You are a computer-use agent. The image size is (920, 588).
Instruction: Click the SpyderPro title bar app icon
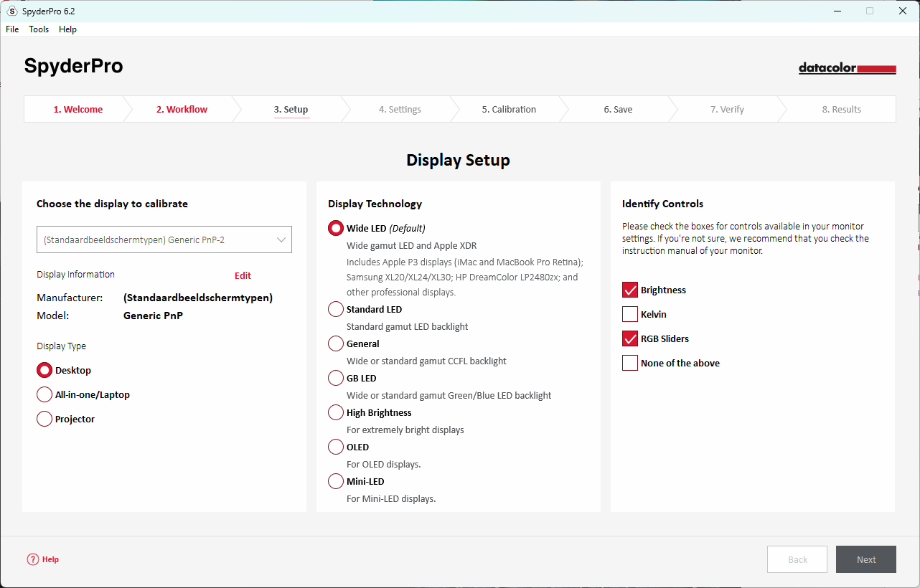point(11,11)
